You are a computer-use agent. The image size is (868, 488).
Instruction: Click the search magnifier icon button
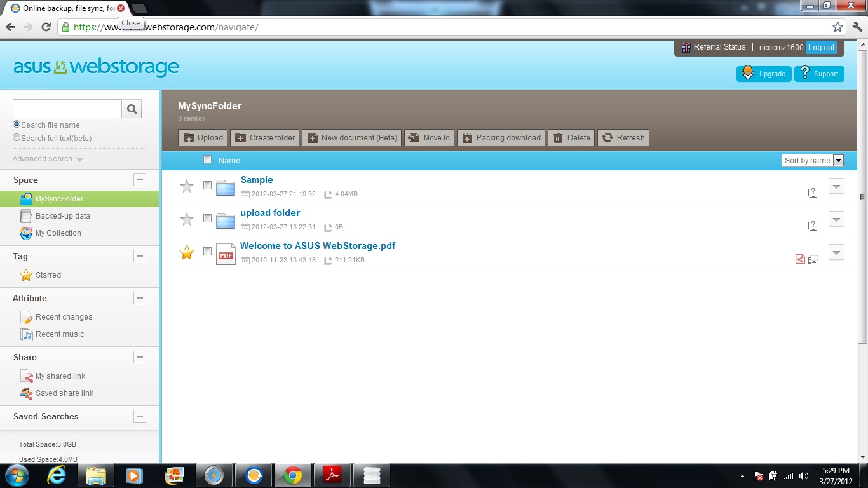pos(132,109)
